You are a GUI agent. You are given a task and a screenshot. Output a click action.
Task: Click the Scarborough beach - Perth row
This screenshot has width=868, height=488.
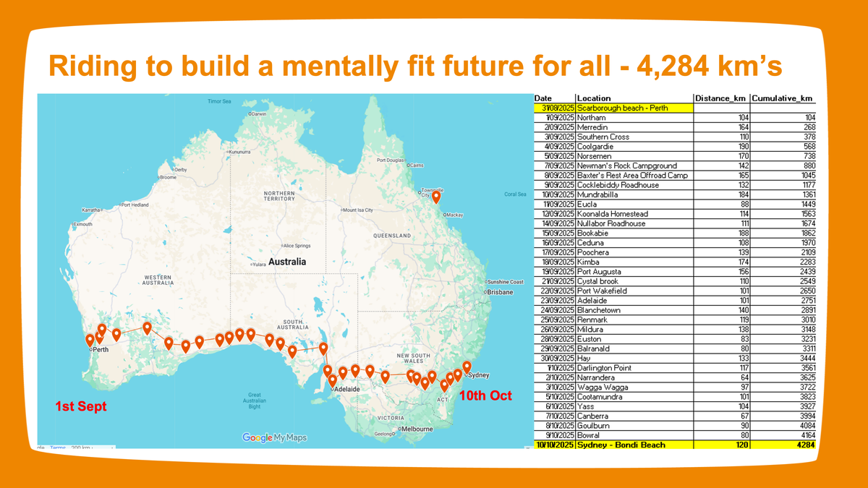click(x=622, y=108)
